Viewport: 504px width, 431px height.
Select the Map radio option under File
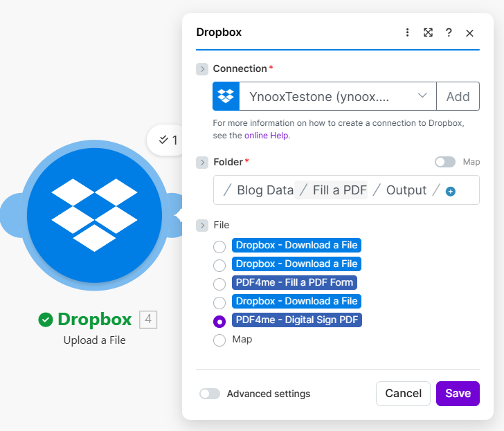tap(219, 340)
